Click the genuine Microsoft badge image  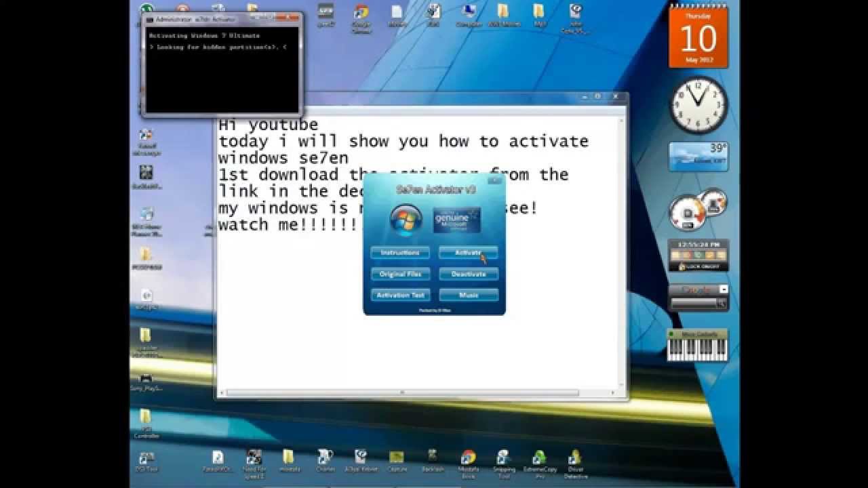pyautogui.click(x=456, y=220)
